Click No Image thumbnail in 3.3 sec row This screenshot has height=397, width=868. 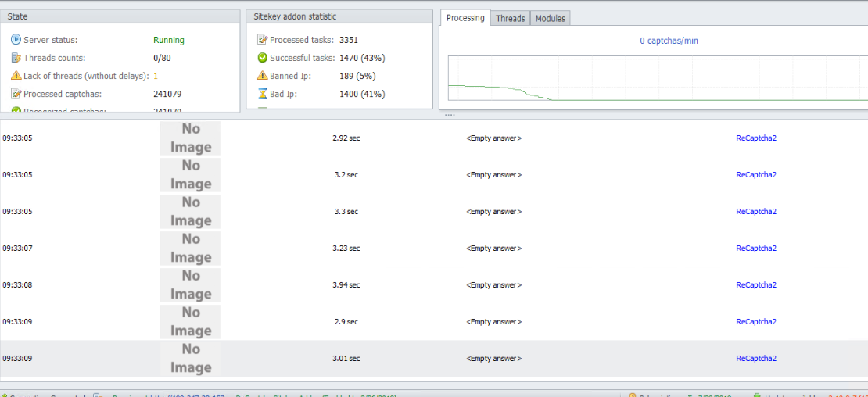(191, 211)
